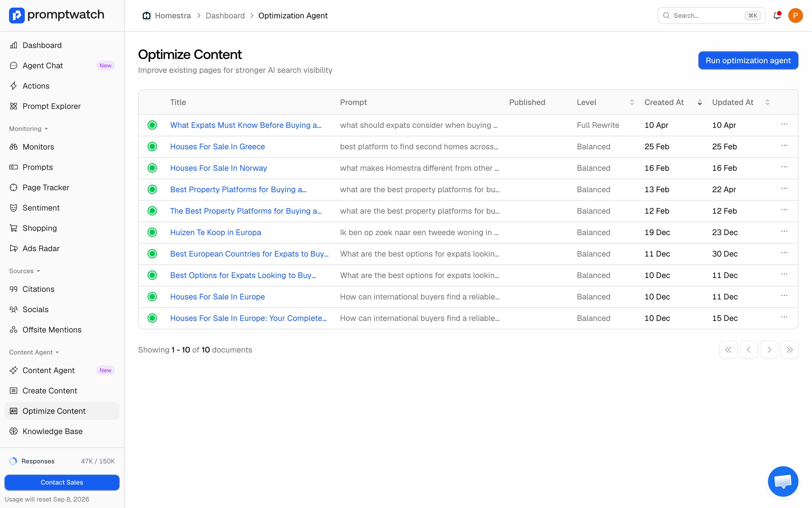This screenshot has height=508, width=812.
Task: Open notifications bell icon
Action: pyautogui.click(x=777, y=16)
